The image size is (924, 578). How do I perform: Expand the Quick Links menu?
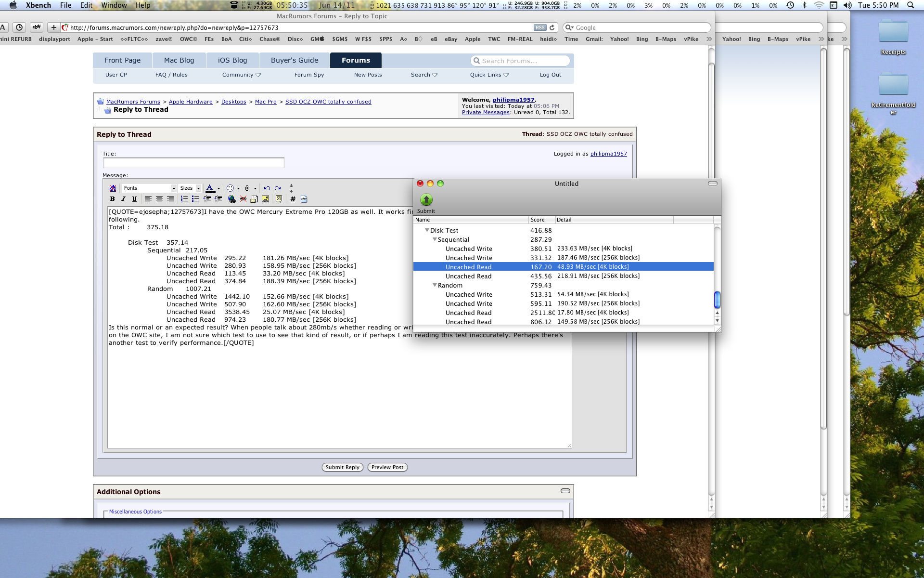(489, 75)
